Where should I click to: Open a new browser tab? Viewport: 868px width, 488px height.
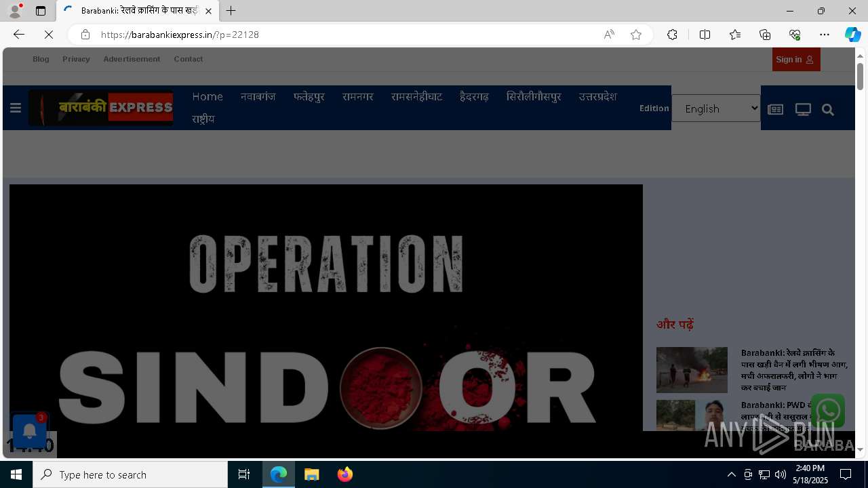pos(231,11)
